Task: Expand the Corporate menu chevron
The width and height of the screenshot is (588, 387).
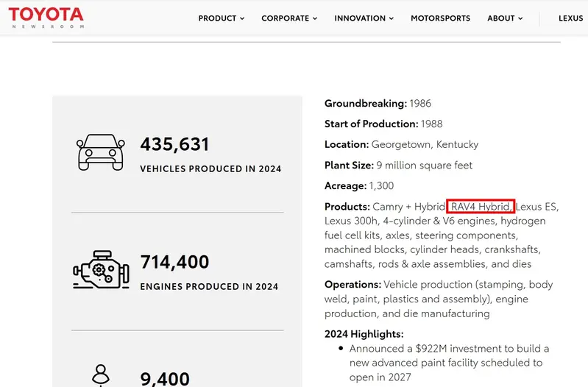Action: click(x=315, y=18)
